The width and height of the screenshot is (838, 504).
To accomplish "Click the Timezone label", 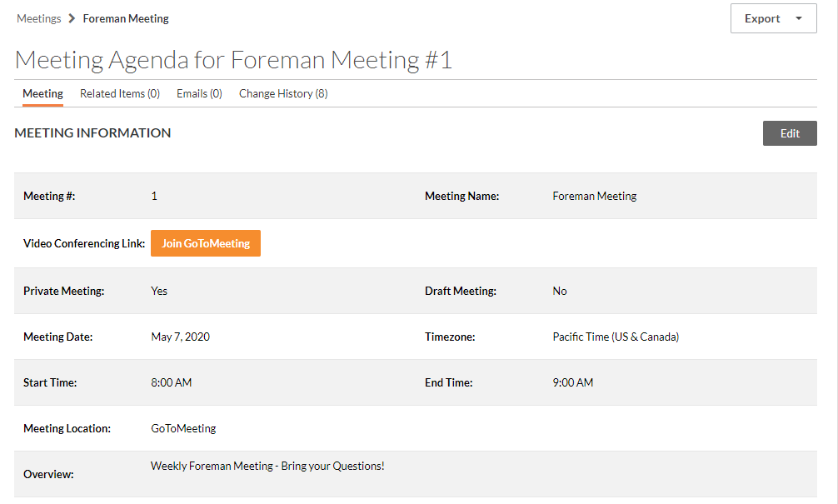I will 450,337.
